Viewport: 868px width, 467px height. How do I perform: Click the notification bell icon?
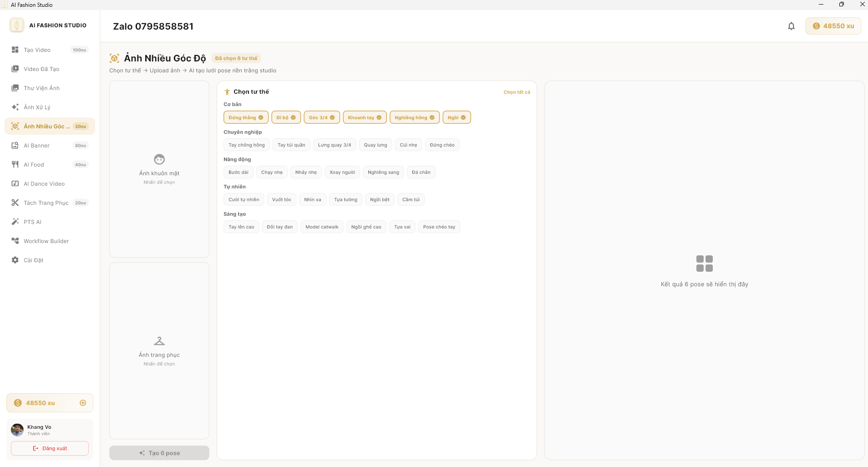[791, 26]
